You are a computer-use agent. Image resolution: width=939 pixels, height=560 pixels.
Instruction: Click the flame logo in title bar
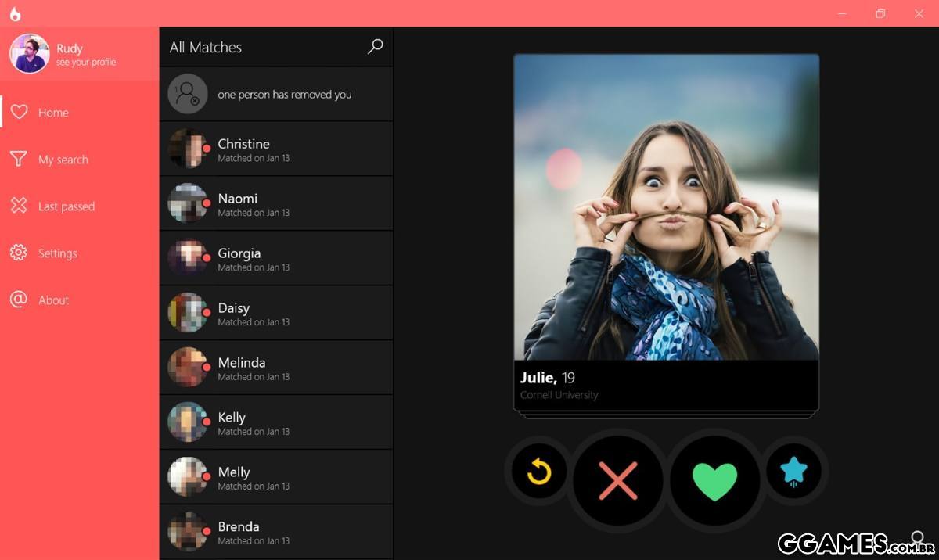(x=16, y=14)
